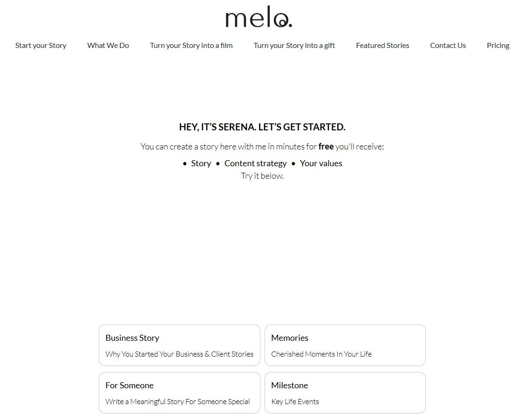The height and width of the screenshot is (419, 532).
Task: Open the Contact Us link
Action: [448, 46]
